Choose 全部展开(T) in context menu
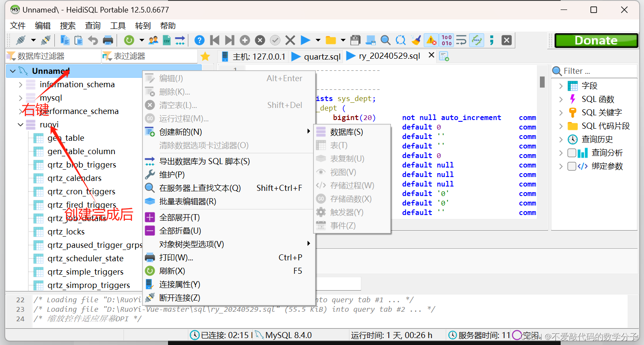Screen dimensions: 644x345 click(x=228, y=218)
